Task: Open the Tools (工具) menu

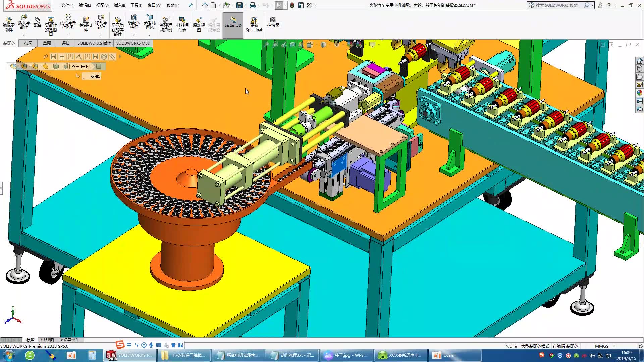Action: click(136, 5)
